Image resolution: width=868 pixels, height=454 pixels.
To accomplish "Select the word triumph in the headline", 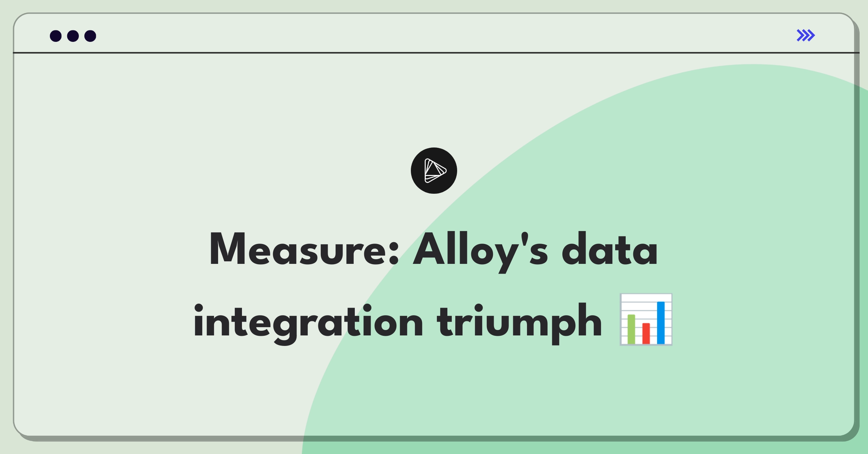I will (x=519, y=324).
